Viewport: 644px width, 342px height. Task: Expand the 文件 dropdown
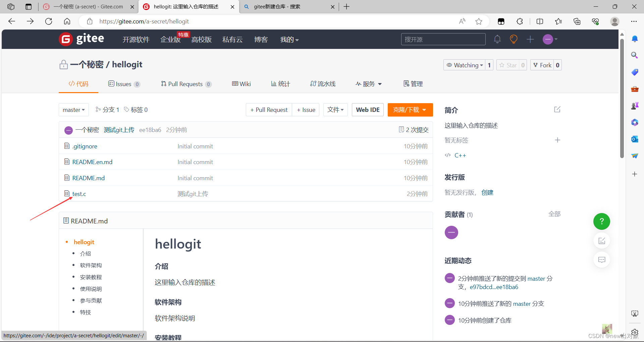pos(335,110)
